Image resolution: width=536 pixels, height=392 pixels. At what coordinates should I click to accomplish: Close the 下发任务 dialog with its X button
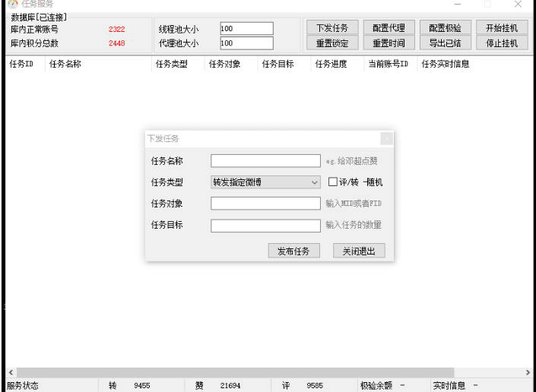tap(386, 138)
